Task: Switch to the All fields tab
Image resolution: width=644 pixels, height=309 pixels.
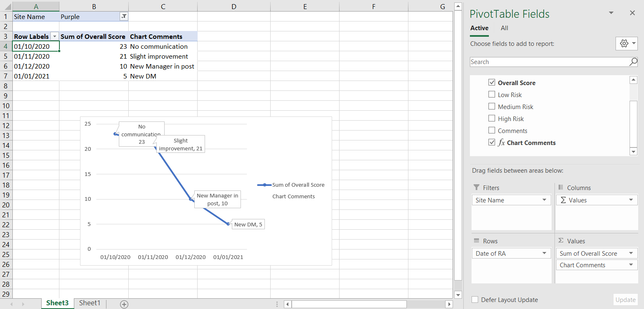Action: (x=505, y=28)
